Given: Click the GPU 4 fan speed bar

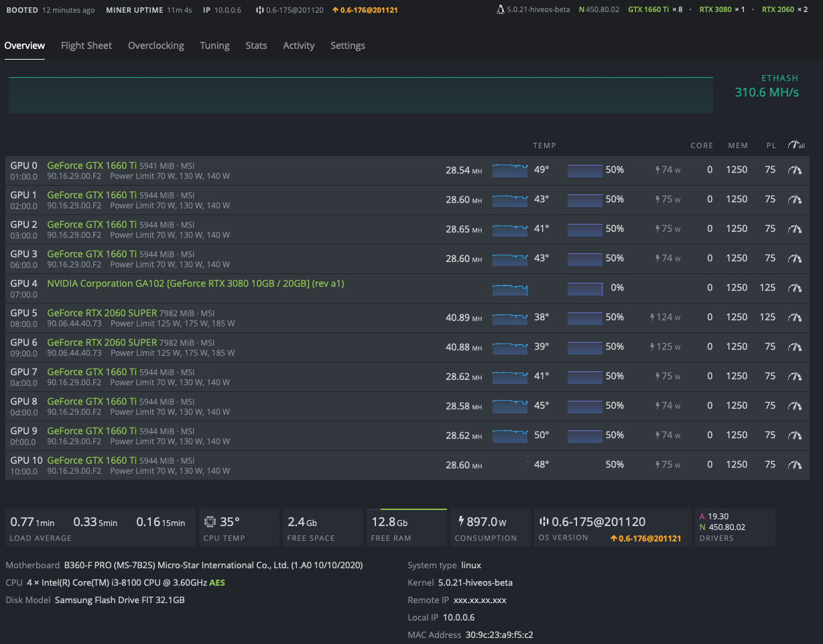Looking at the screenshot, I should click(585, 288).
